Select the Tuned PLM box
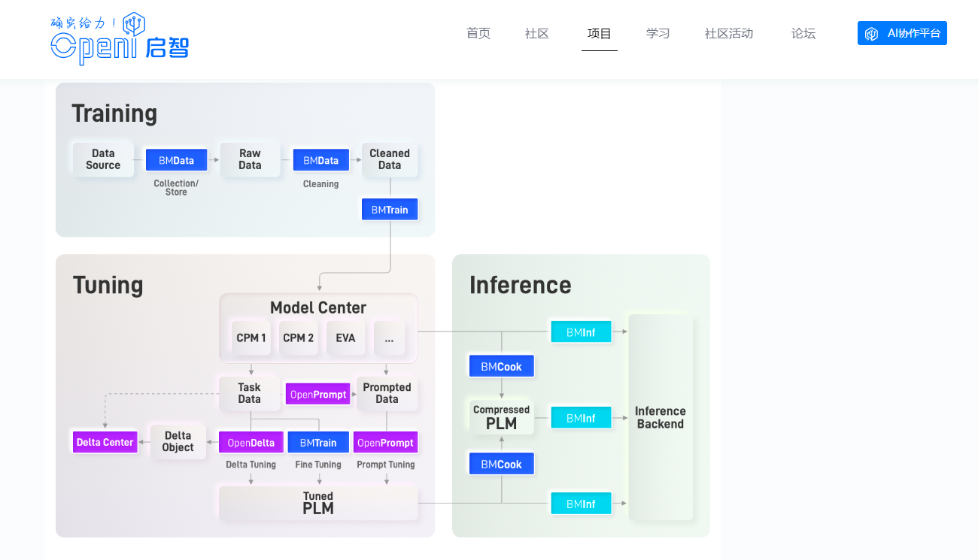This screenshot has height=560, width=978. (x=318, y=503)
